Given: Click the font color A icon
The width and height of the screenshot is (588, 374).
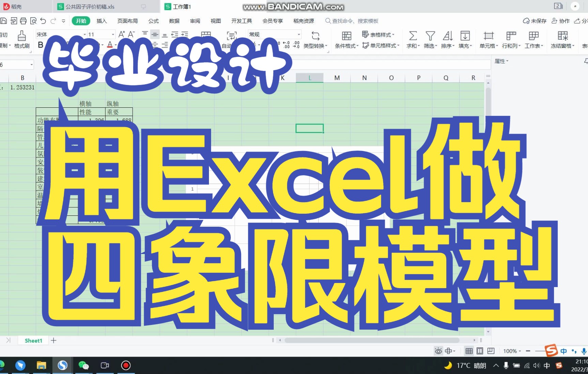Looking at the screenshot, I should point(110,45).
